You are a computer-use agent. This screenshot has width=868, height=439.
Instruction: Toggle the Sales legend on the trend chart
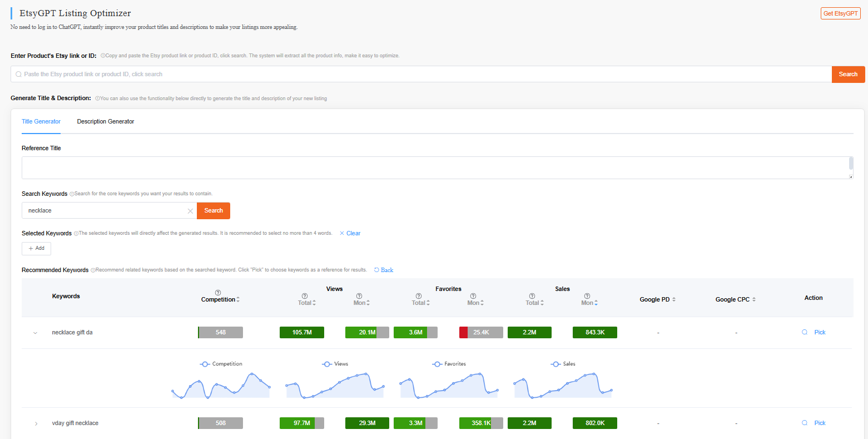tap(562, 364)
